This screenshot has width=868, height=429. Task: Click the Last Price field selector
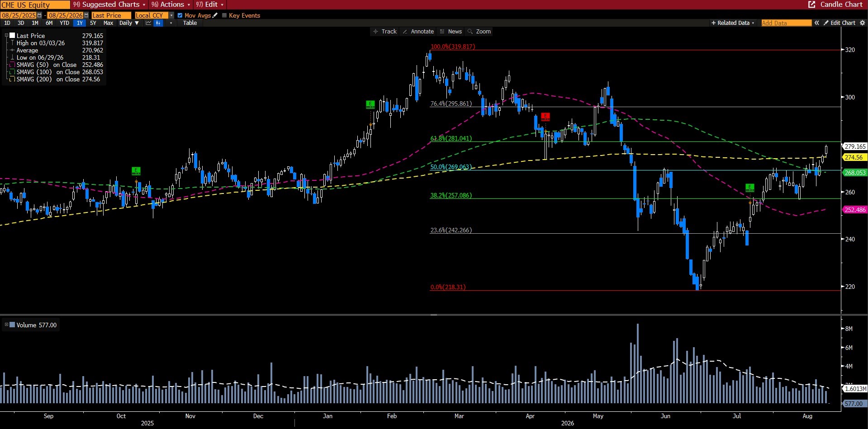point(111,15)
